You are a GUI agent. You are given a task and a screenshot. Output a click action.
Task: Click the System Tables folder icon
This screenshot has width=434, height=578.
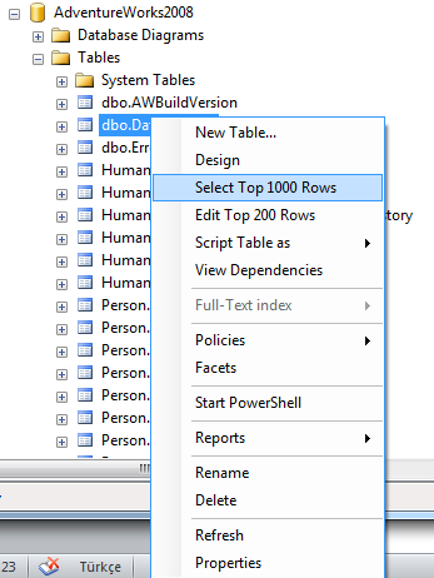pyautogui.click(x=84, y=81)
